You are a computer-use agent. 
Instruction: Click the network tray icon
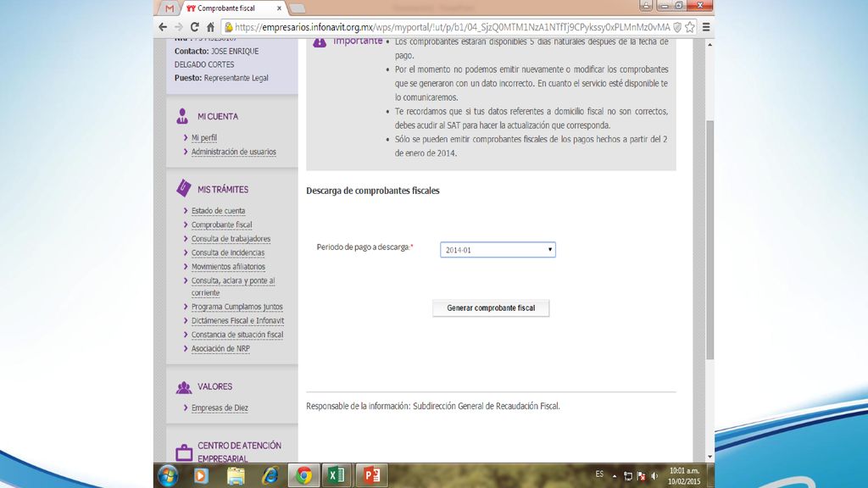point(628,476)
